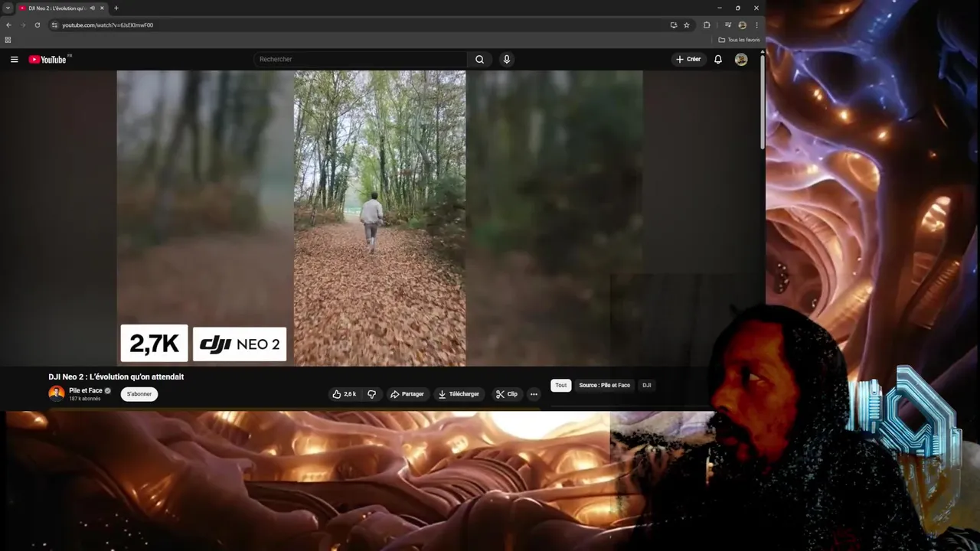Go back with browser back arrow
Image resolution: width=980 pixels, height=551 pixels.
(8, 25)
